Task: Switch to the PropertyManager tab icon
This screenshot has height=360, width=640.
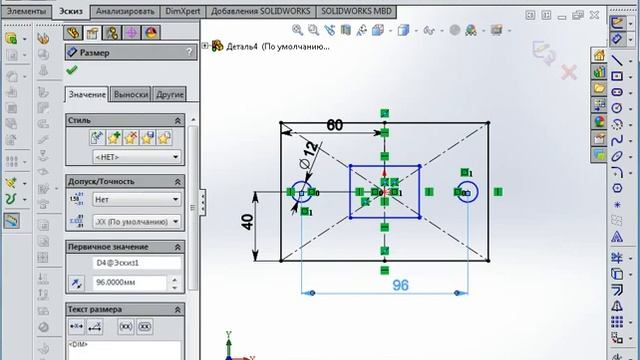Action: coord(93,33)
